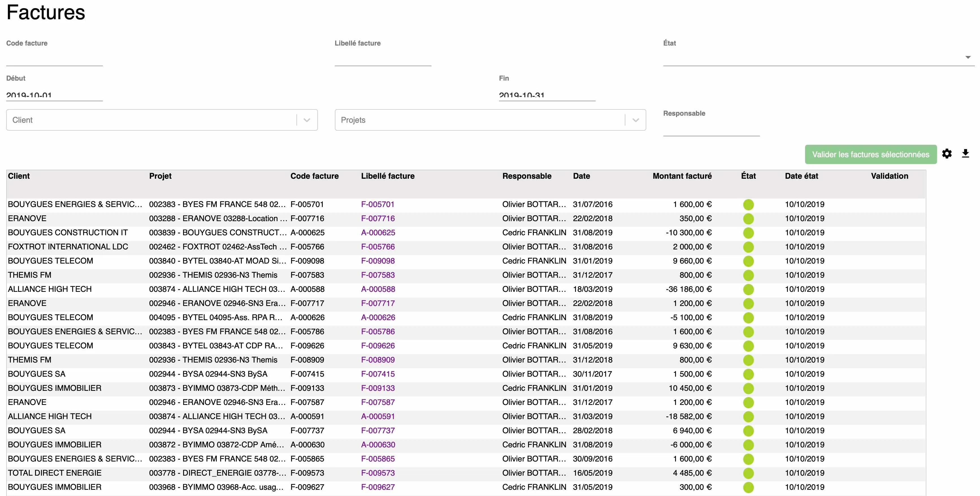
Task: Click project 003968 - BYIMMO Acc. usag cell
Action: pyautogui.click(x=216, y=487)
